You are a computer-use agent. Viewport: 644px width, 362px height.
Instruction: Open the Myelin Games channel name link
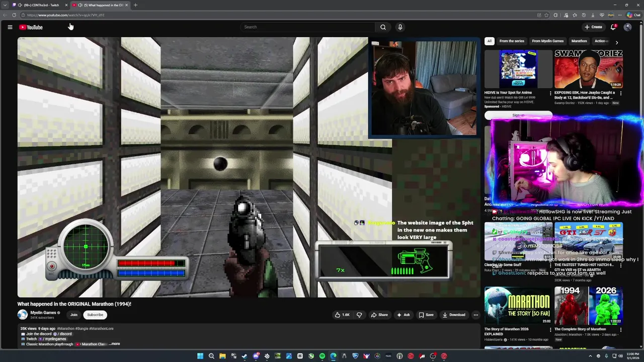(43, 313)
